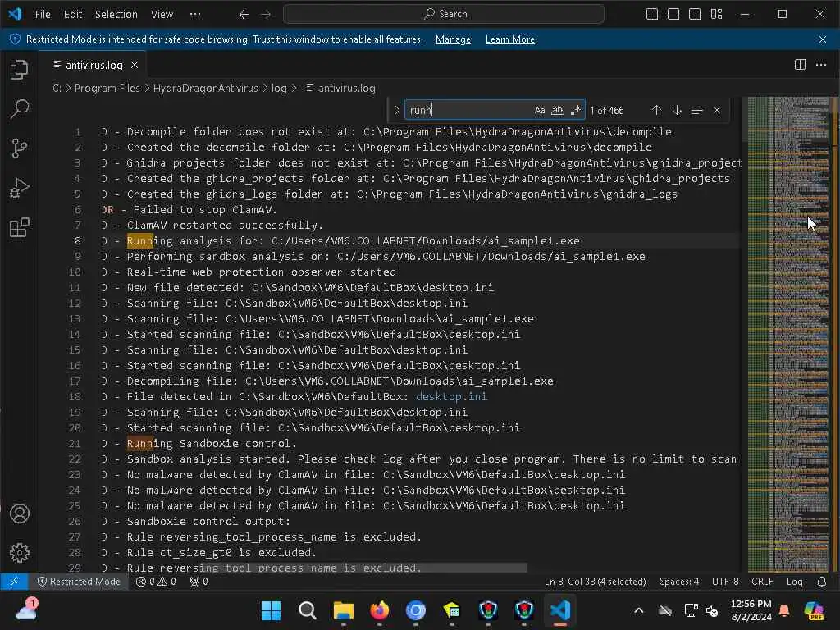Toggle Match Whole Word in find widget
Image resolution: width=840 pixels, height=630 pixels.
pos(558,111)
